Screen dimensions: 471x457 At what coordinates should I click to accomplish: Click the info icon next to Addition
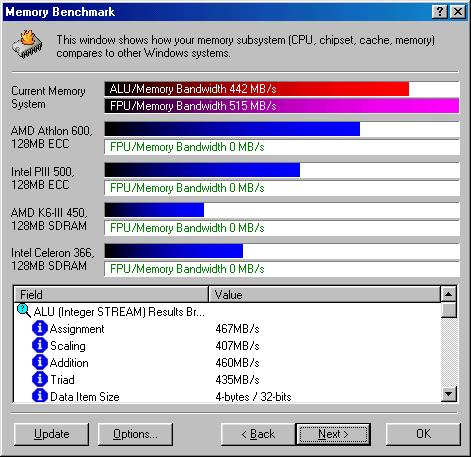coord(40,362)
